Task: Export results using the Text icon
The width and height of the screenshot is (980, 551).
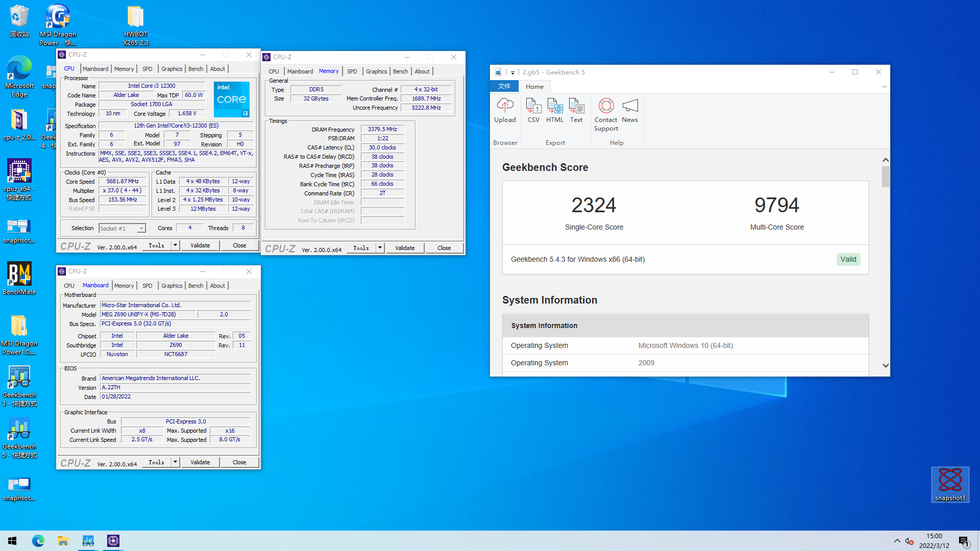Action: tap(576, 111)
